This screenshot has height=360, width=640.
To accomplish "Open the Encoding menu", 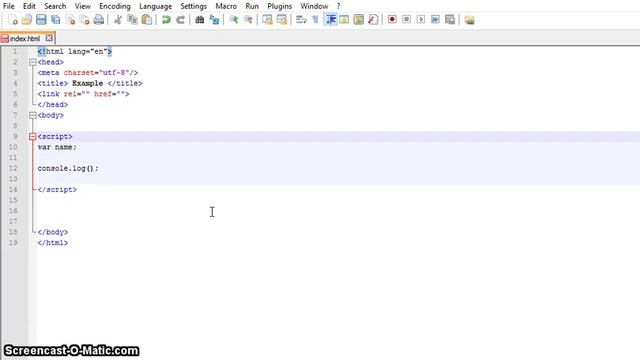I will (x=115, y=6).
